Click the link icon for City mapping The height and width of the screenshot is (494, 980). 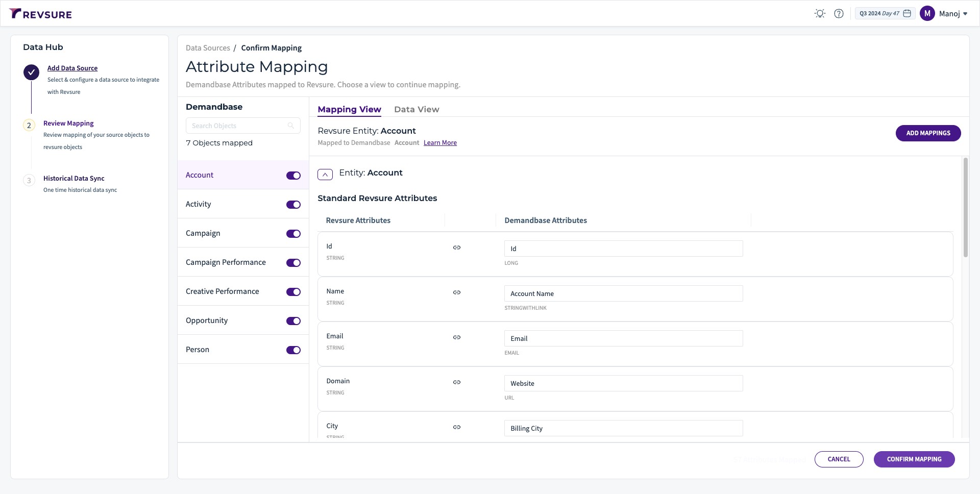click(x=457, y=427)
